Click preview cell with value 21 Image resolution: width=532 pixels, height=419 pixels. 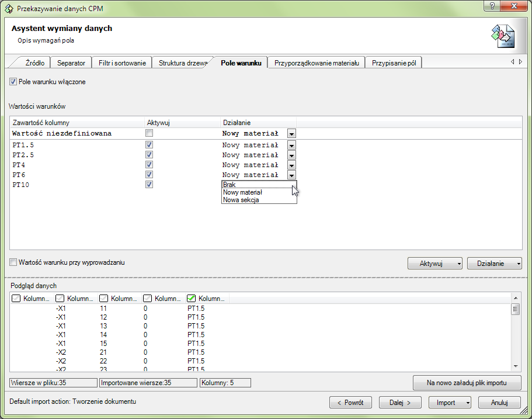(x=103, y=352)
